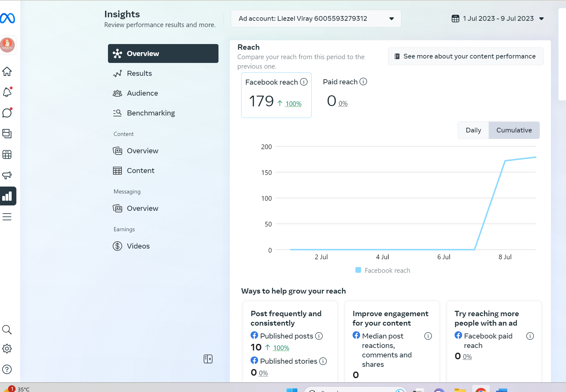Switch the chart to Daily view
This screenshot has height=392, width=566.
pos(473,130)
